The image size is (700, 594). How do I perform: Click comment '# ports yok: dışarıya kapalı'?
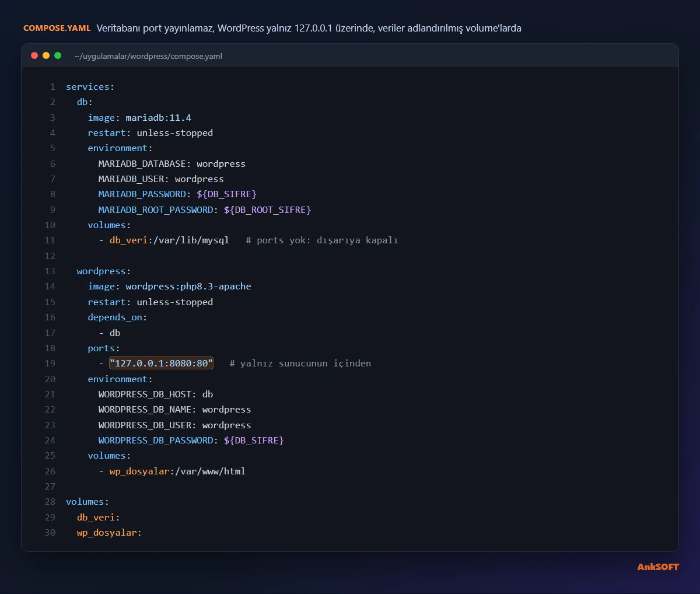coord(322,240)
